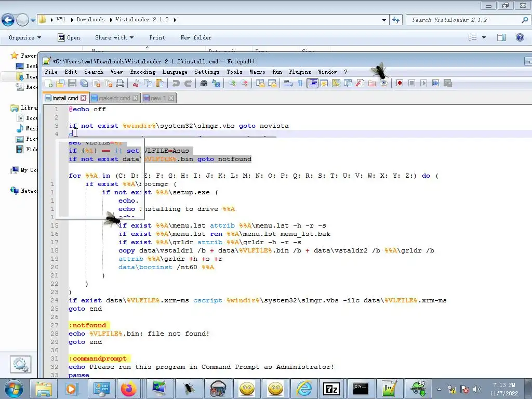Click New folder in Explorer toolbar
This screenshot has width=532, height=399.
(x=196, y=37)
